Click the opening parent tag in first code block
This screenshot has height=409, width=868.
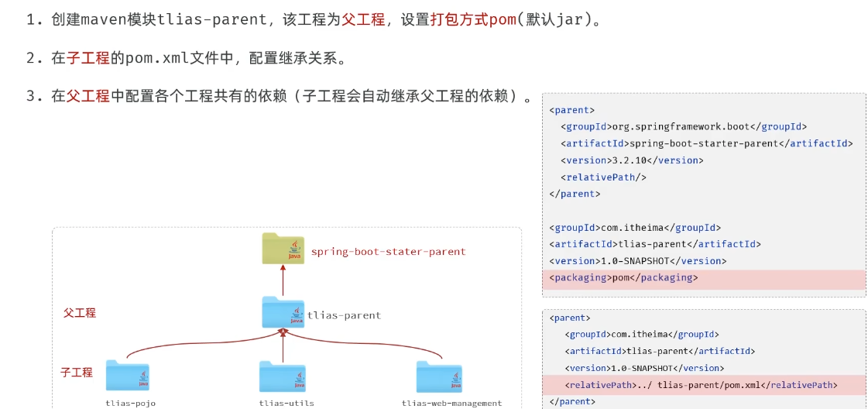[x=572, y=110]
